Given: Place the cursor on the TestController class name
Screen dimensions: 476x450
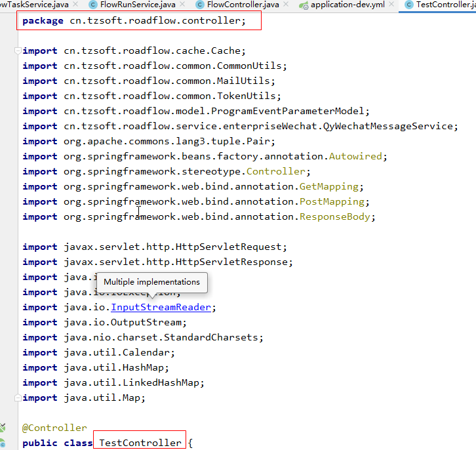Looking at the screenshot, I should coord(140,443).
